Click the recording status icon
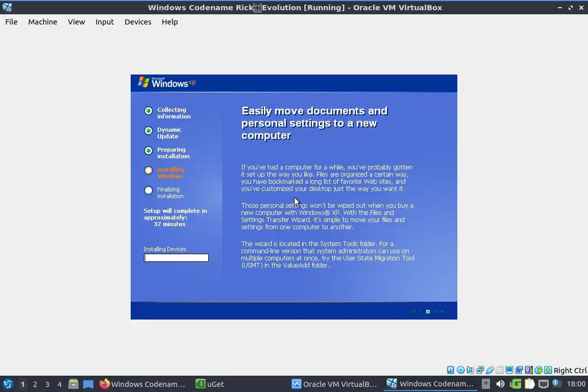588x392 pixels. pyautogui.click(x=519, y=370)
